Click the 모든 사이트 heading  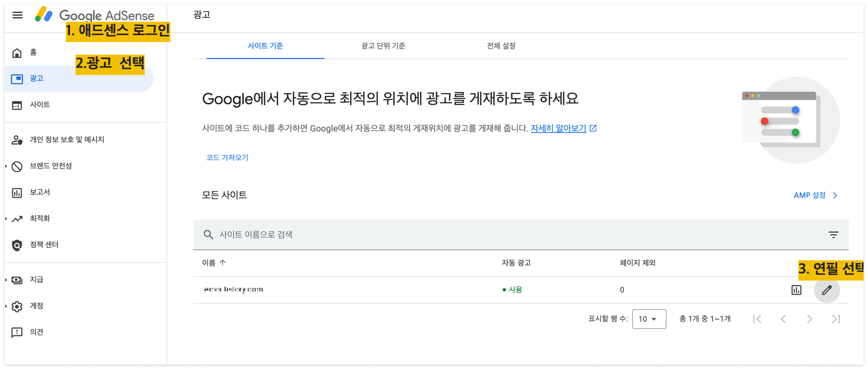click(224, 195)
